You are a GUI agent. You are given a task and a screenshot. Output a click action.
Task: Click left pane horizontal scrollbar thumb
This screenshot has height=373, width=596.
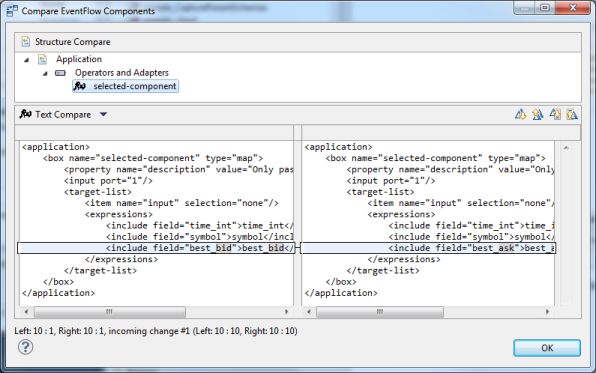pos(109,312)
